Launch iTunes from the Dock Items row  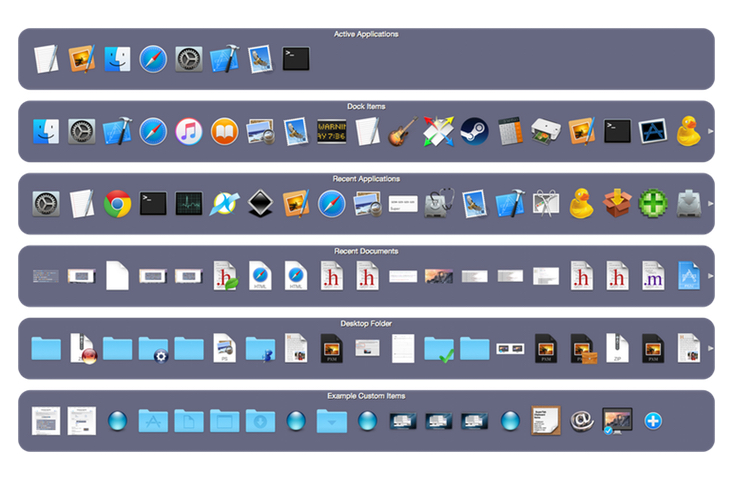tap(189, 131)
